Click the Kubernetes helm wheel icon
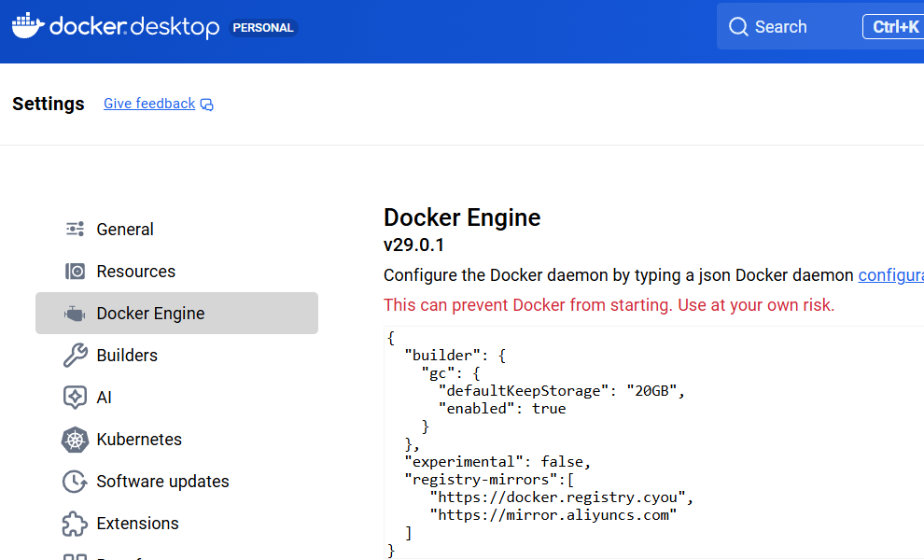The width and height of the screenshot is (924, 560). [x=75, y=440]
